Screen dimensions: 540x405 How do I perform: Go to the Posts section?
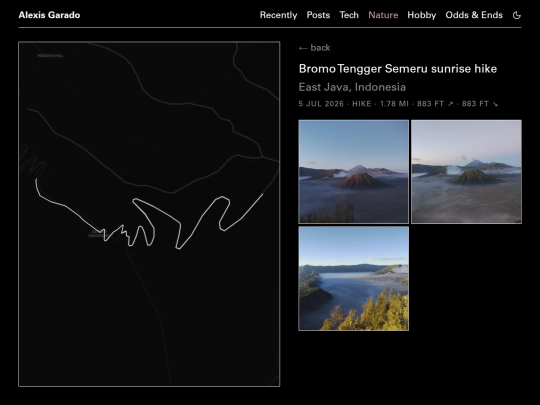[x=318, y=15]
